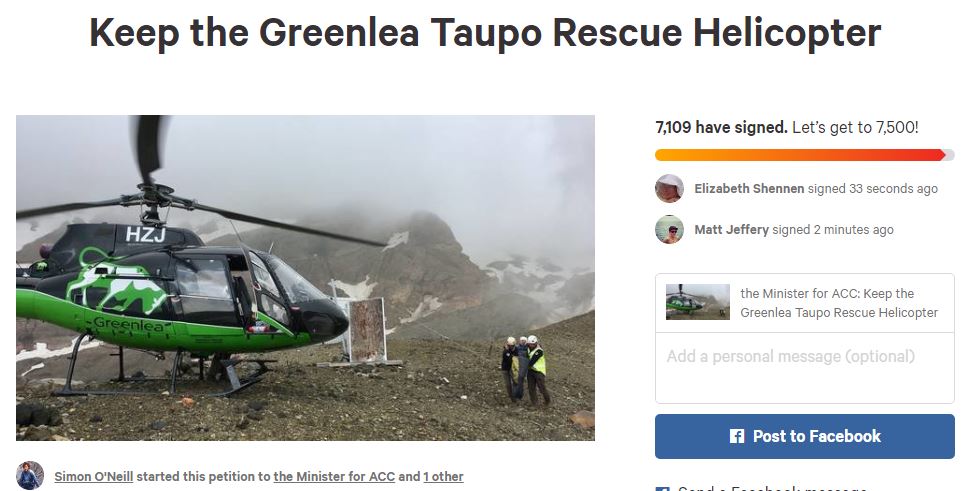Click the Facebook logo on Post button
Viewport: 966px width, 491px height.
click(x=737, y=436)
